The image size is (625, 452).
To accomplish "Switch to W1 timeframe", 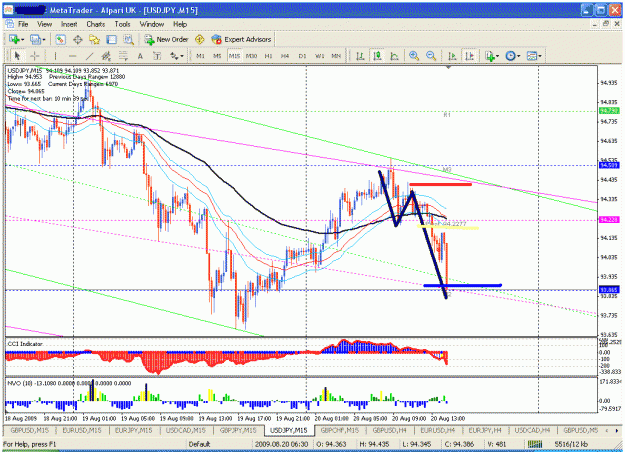I will tap(319, 56).
